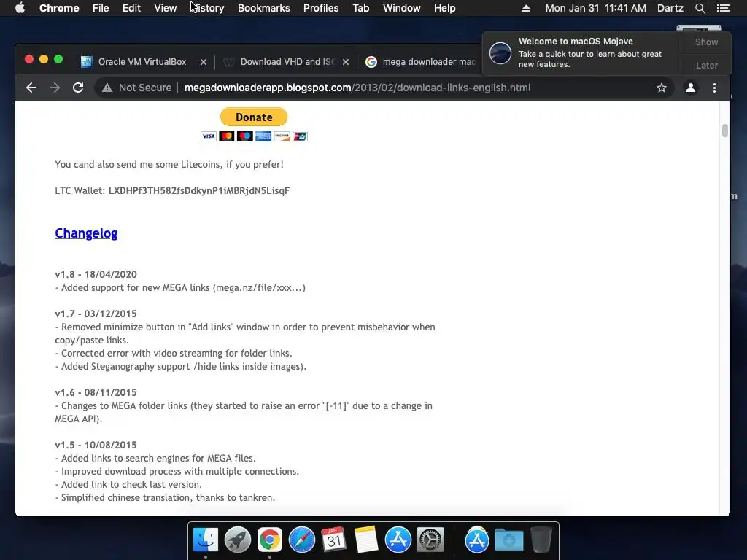Open Google Chrome from the Dock

tap(270, 540)
